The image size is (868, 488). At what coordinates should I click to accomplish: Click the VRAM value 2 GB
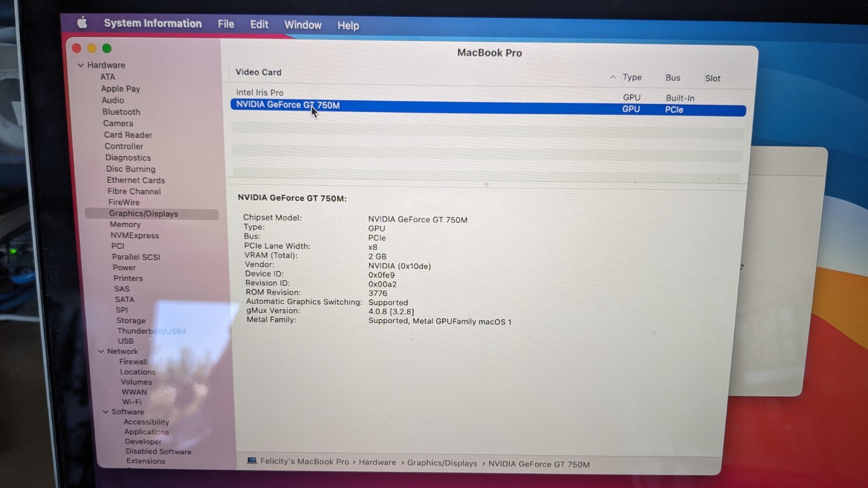pos(377,256)
